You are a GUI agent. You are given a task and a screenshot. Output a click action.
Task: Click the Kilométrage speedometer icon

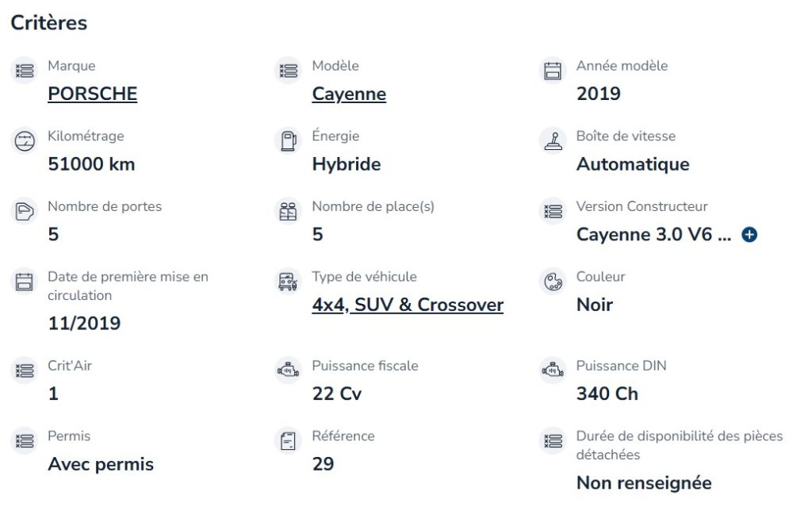(25, 141)
